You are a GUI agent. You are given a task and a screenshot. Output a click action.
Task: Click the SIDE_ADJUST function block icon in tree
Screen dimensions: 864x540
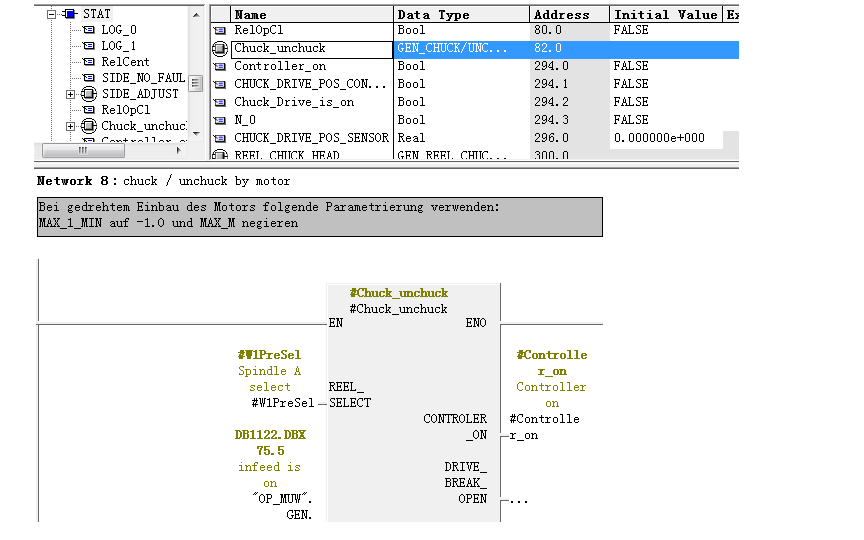click(x=89, y=94)
